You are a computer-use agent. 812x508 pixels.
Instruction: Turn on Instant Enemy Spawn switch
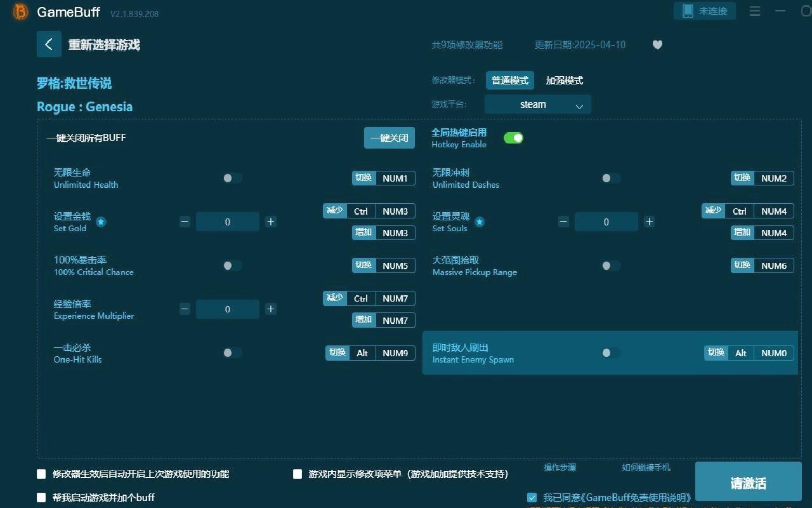(611, 352)
